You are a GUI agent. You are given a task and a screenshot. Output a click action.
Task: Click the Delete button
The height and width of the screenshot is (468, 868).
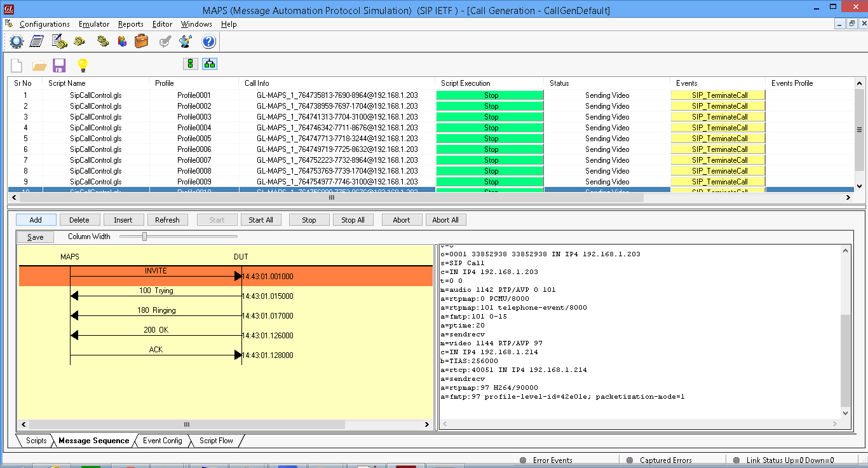(79, 220)
